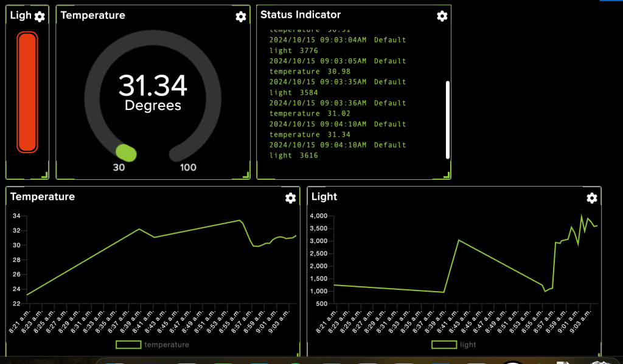
Task: Click the Temperature line chart title
Action: (x=43, y=197)
